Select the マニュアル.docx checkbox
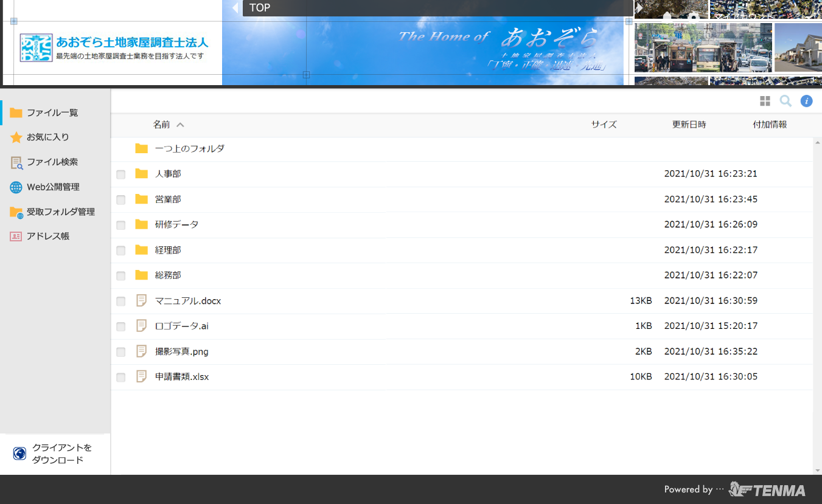Image resolution: width=822 pixels, height=504 pixels. click(121, 302)
